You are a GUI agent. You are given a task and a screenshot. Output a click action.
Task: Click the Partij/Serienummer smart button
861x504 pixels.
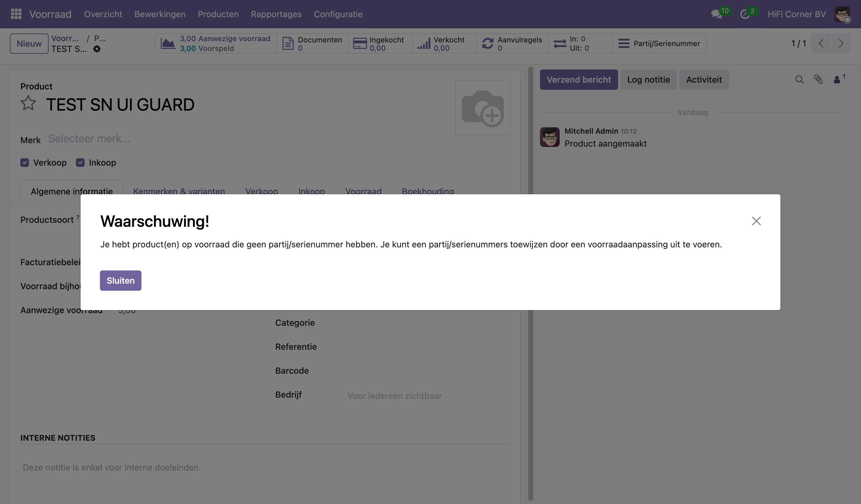659,43
